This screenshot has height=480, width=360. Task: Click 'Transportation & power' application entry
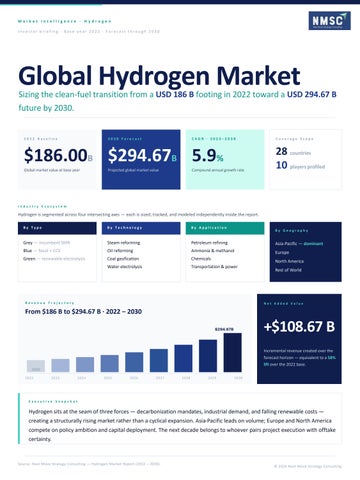(214, 267)
